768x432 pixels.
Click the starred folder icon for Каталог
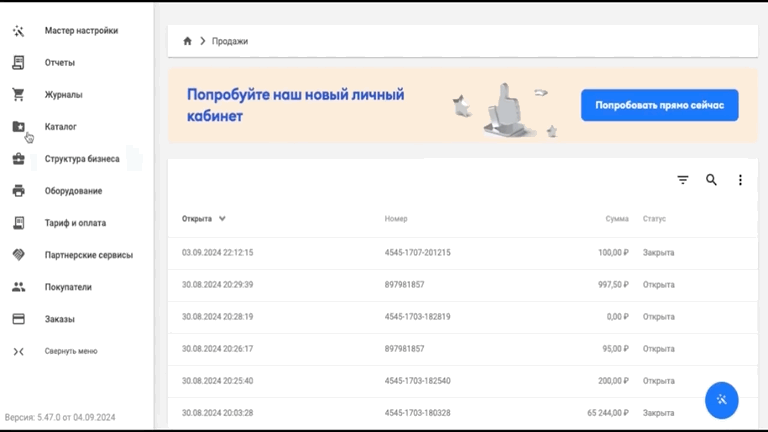pos(19,126)
